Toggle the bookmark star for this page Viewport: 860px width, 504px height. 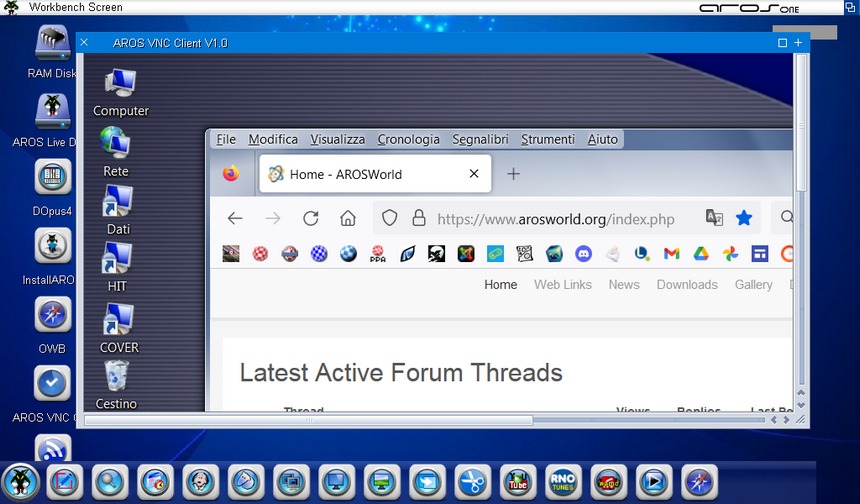pos(744,218)
